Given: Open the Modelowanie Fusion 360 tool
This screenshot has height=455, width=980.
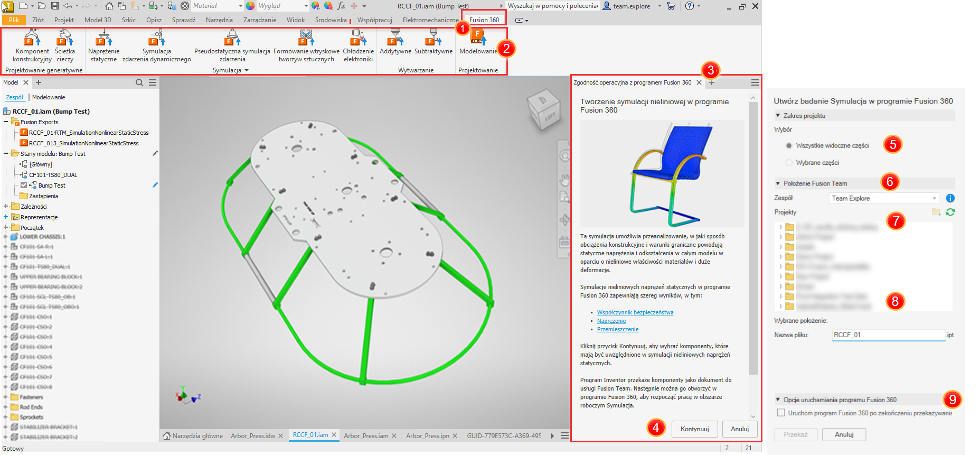Looking at the screenshot, I should tap(478, 37).
